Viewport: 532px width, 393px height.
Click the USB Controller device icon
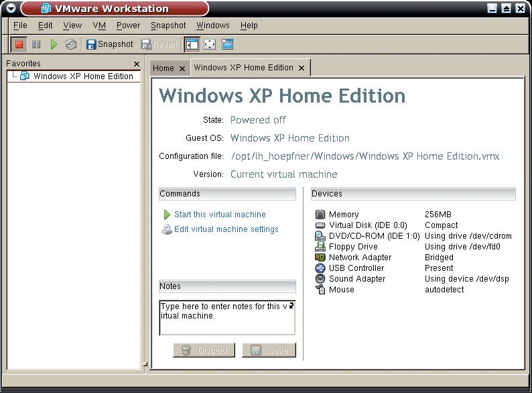(320, 268)
